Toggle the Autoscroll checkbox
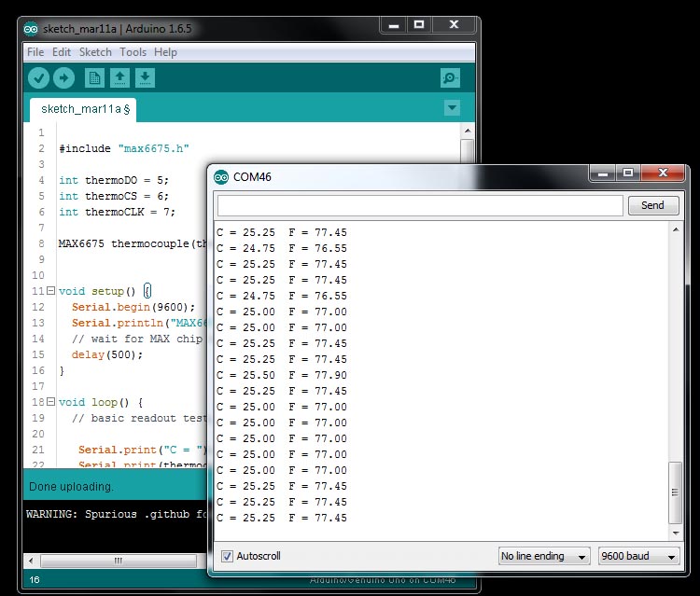700x596 pixels. 227,556
